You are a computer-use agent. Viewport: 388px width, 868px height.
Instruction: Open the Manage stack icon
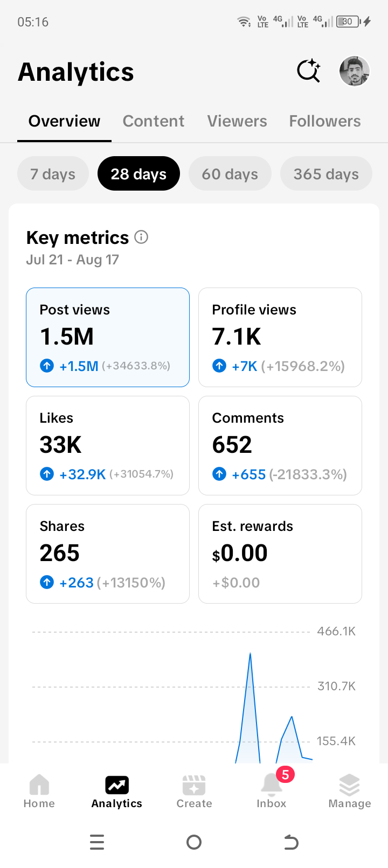350,791
